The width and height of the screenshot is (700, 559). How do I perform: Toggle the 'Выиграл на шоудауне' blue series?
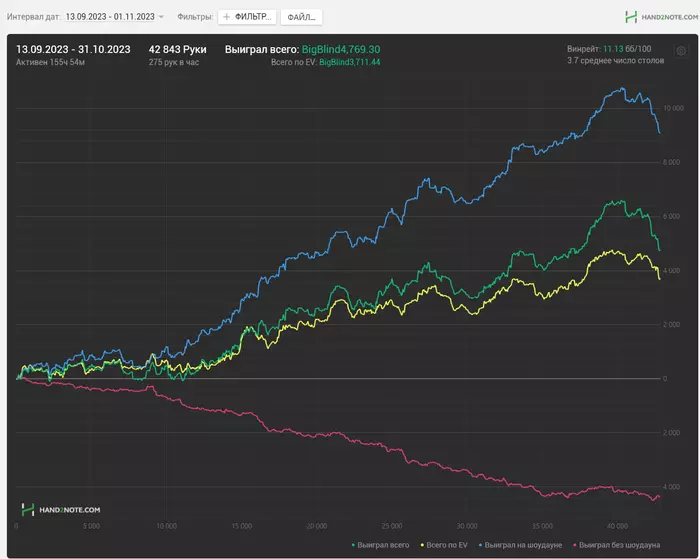point(524,545)
